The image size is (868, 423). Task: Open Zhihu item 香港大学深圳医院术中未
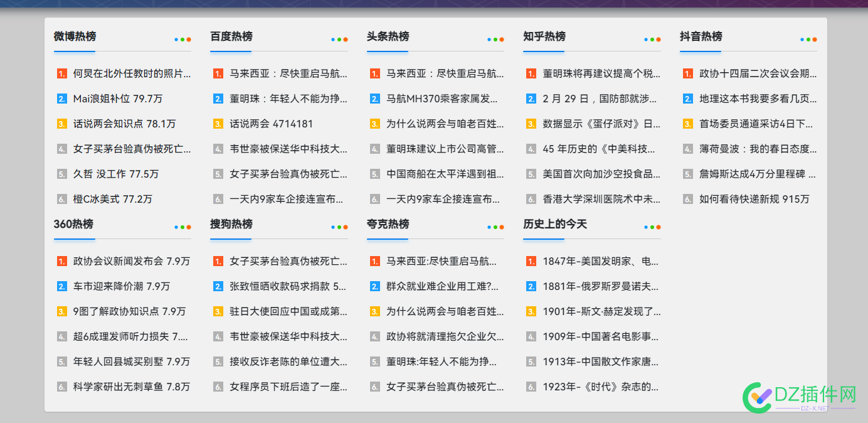[x=601, y=199]
